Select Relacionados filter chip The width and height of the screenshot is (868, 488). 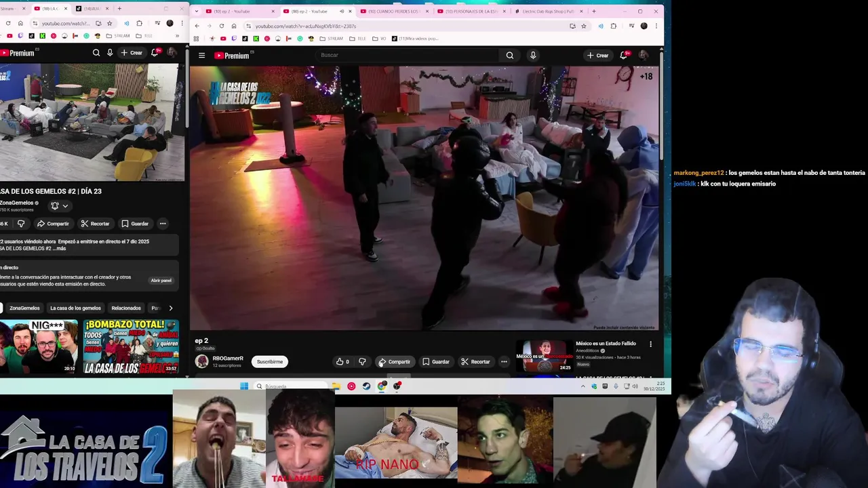click(x=126, y=308)
